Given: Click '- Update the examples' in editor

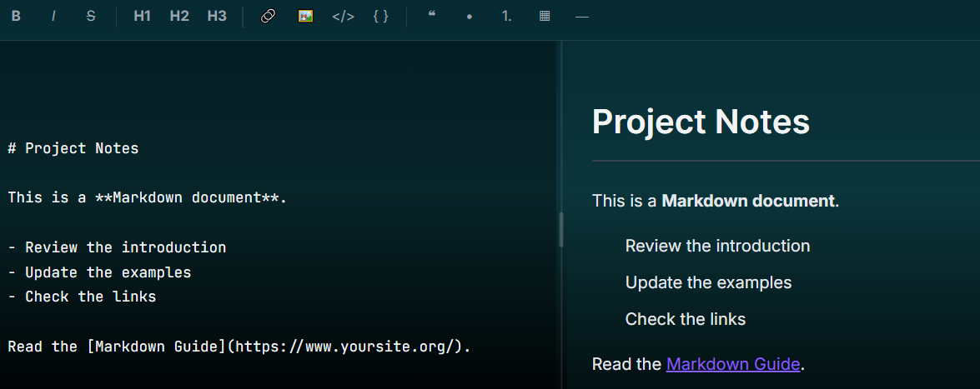Looking at the screenshot, I should coord(99,273).
